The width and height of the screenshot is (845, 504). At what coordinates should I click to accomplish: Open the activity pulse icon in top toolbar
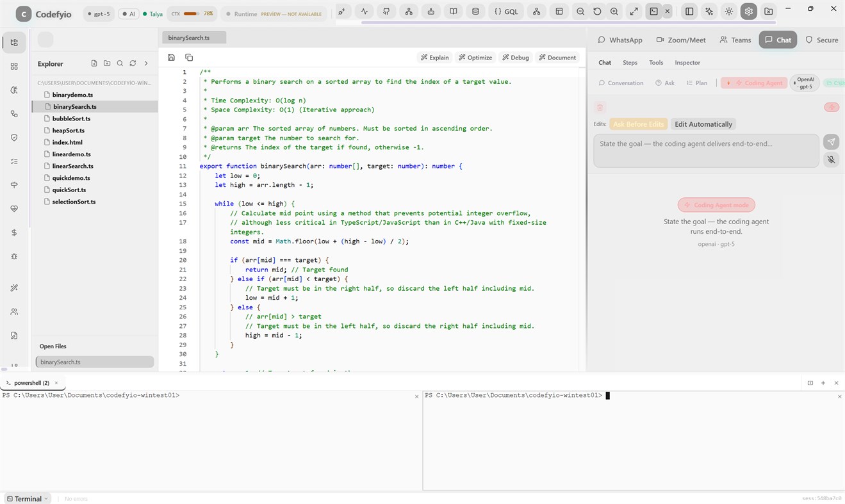365,12
